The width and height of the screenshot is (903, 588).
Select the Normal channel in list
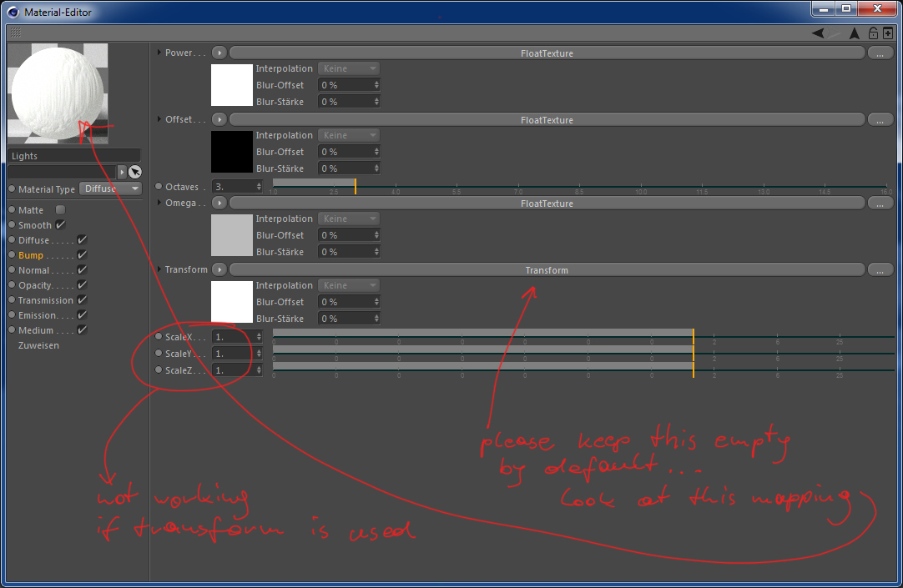[33, 270]
